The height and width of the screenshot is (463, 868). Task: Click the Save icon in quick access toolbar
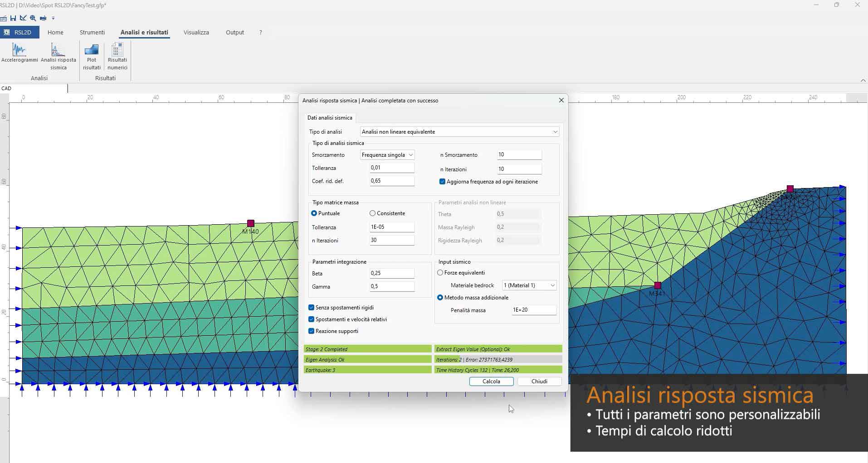pyautogui.click(x=13, y=18)
